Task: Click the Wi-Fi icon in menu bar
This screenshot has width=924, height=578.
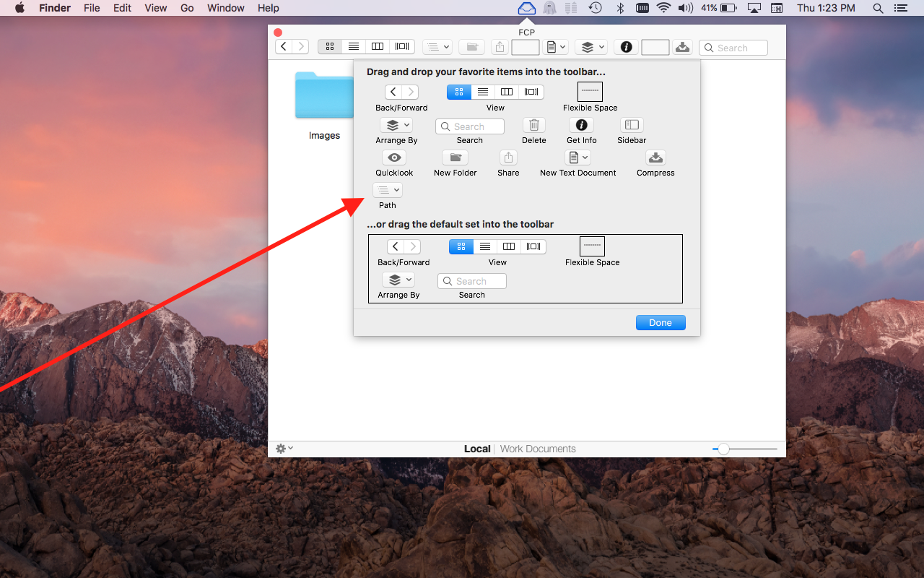Action: [663, 8]
